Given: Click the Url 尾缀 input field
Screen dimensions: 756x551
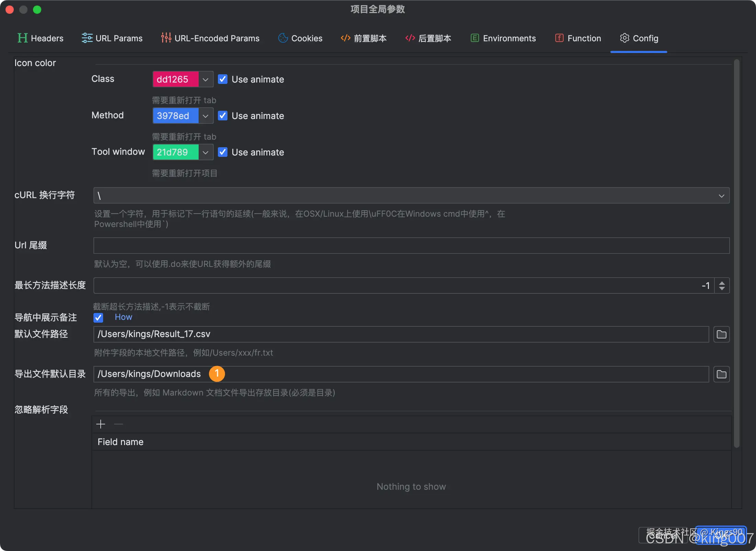Looking at the screenshot, I should [x=411, y=246].
